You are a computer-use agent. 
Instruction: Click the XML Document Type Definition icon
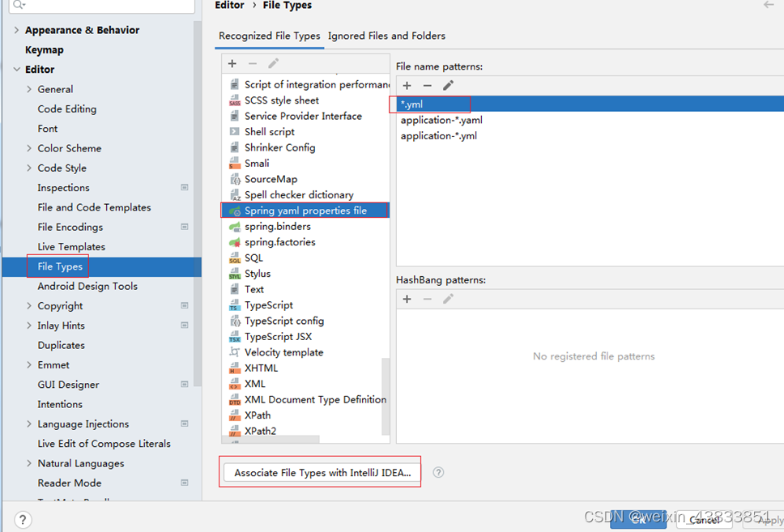[x=235, y=400]
